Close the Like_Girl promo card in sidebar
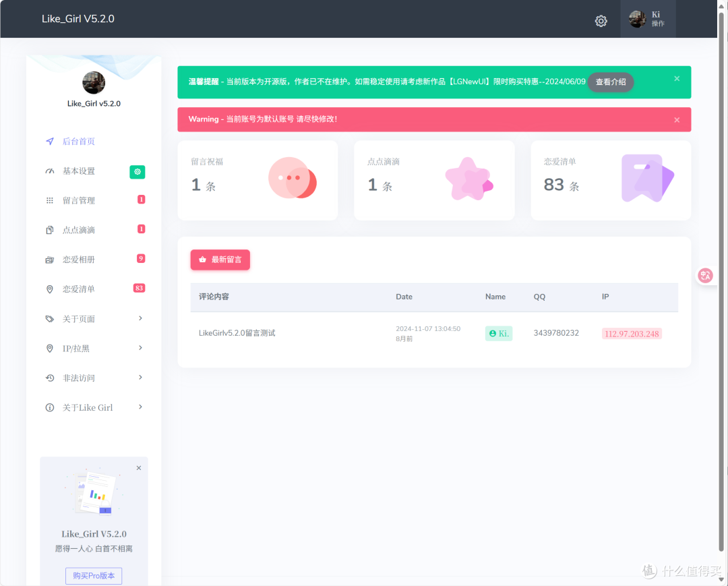The image size is (728, 586). [139, 468]
